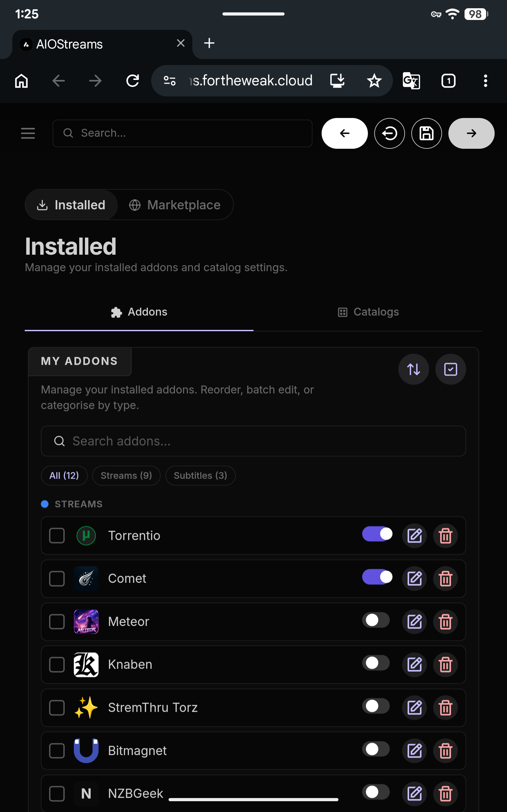Disable the Torrentio toggle switch
This screenshot has height=812, width=507.
(377, 534)
